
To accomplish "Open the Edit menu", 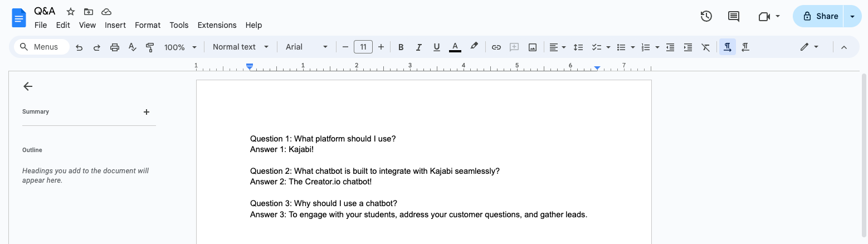I will 63,25.
